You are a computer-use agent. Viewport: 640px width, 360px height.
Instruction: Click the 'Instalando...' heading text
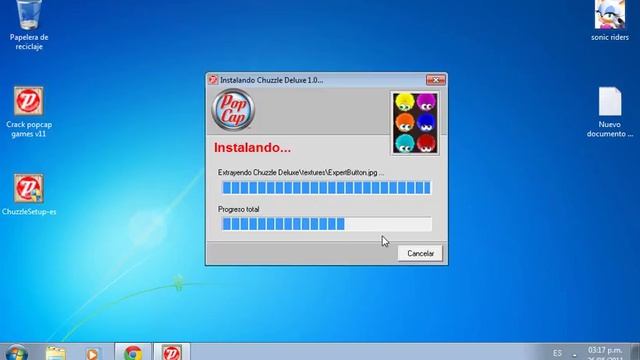(x=252, y=148)
